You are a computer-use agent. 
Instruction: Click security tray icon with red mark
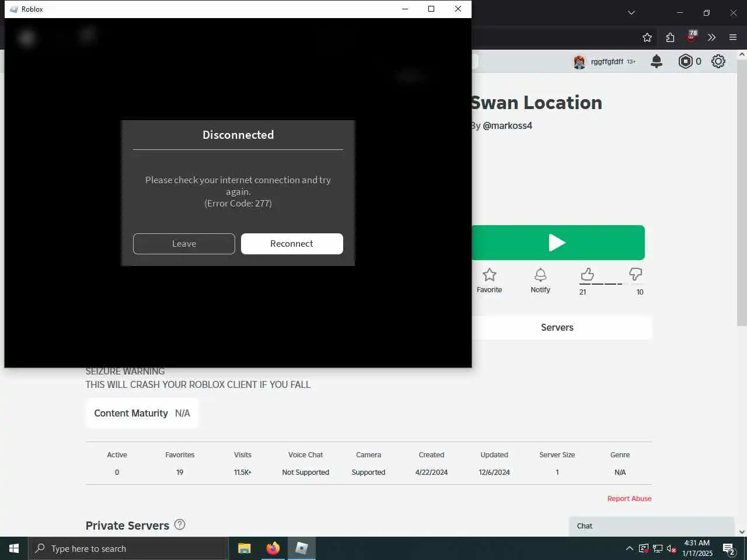click(644, 548)
